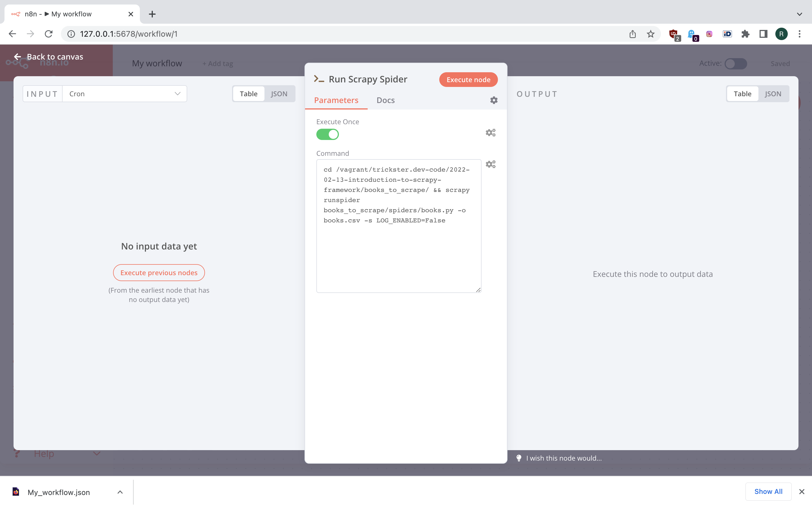Image resolution: width=812 pixels, height=508 pixels.
Task: Expand My_workflow.json download options chevron
Action: coord(120,492)
